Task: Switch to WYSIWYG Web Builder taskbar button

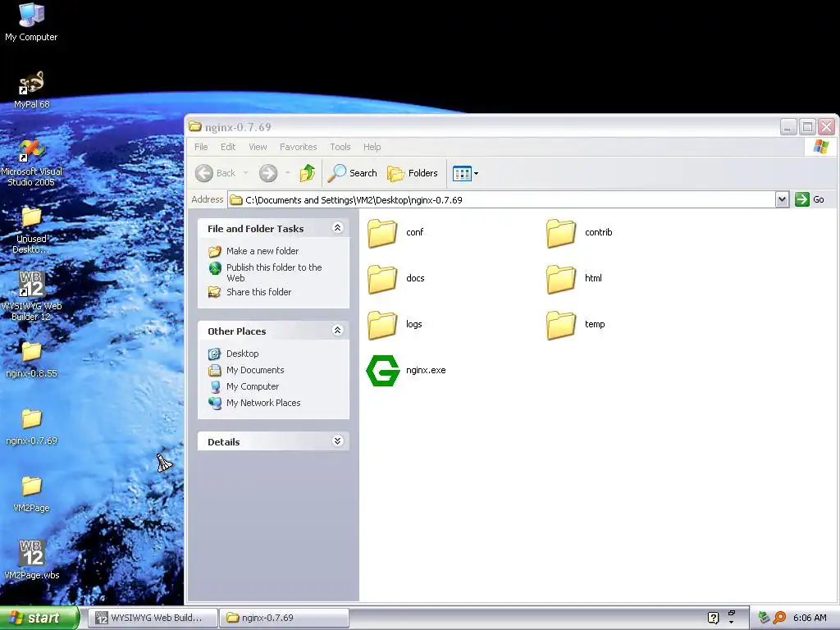Action: [152, 618]
